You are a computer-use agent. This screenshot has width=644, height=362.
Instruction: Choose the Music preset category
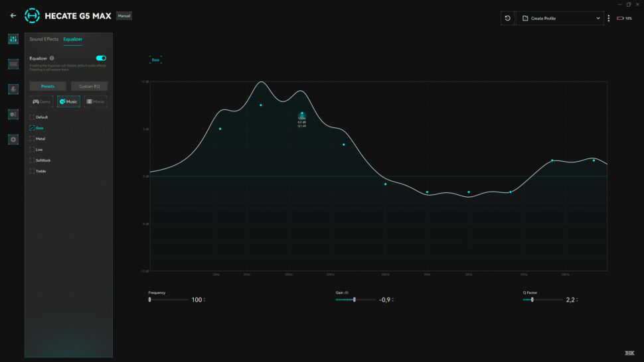pos(68,101)
